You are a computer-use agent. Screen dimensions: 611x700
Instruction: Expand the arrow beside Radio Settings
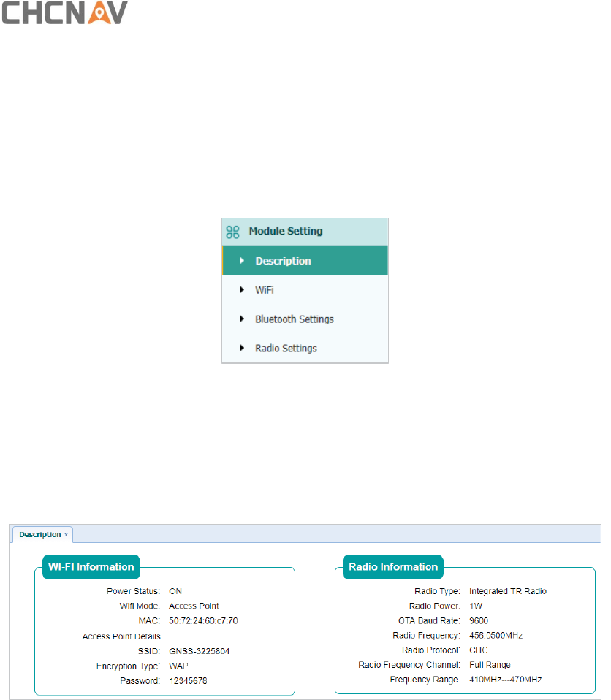tap(242, 348)
